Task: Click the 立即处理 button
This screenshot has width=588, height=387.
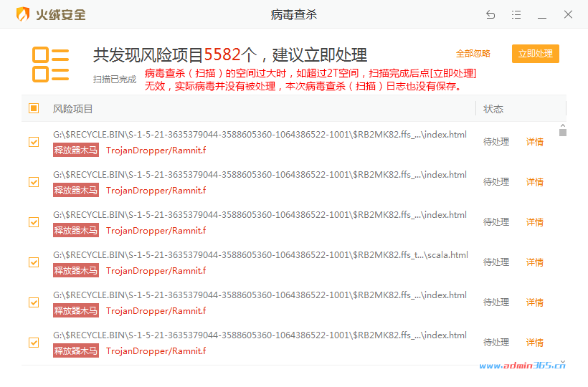Action: pos(536,54)
